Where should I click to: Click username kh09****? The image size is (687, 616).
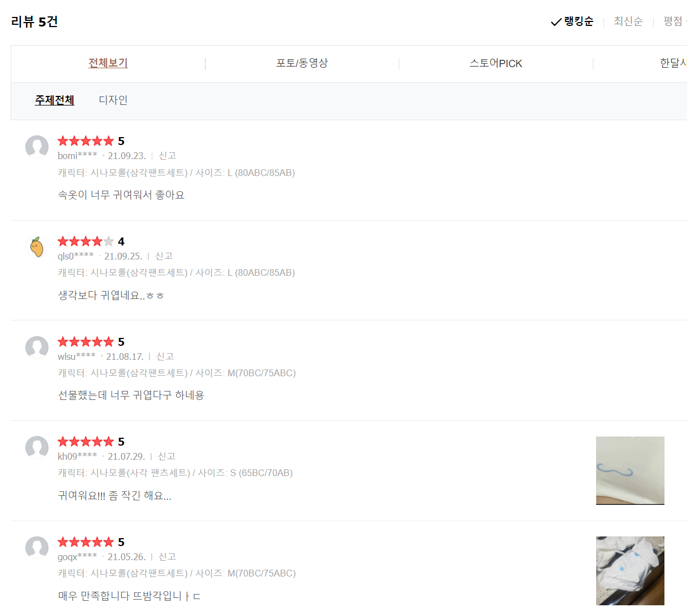[77, 456]
